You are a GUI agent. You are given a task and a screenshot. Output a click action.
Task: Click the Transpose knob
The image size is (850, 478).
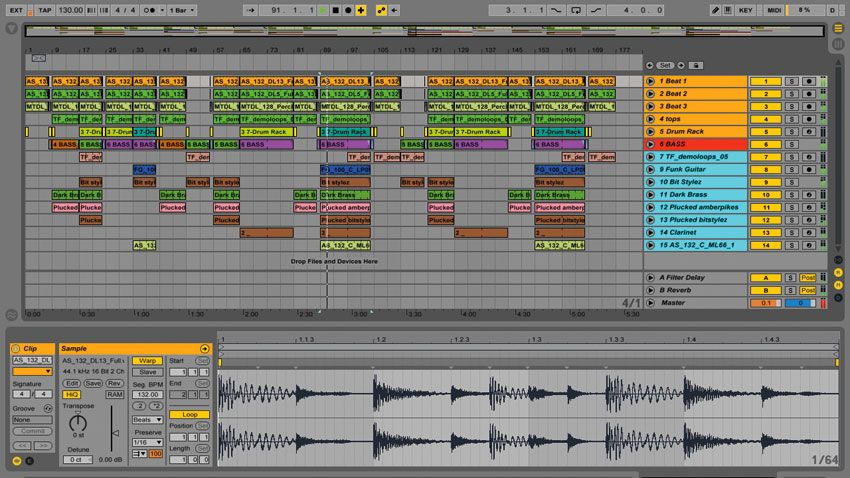tap(78, 422)
